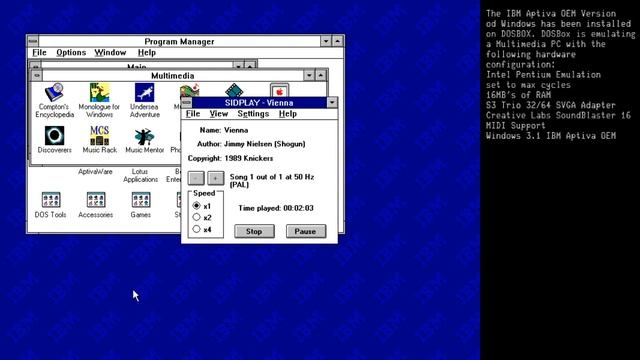This screenshot has height=360, width=640.
Task: Open Program Manager File menu
Action: tap(39, 53)
